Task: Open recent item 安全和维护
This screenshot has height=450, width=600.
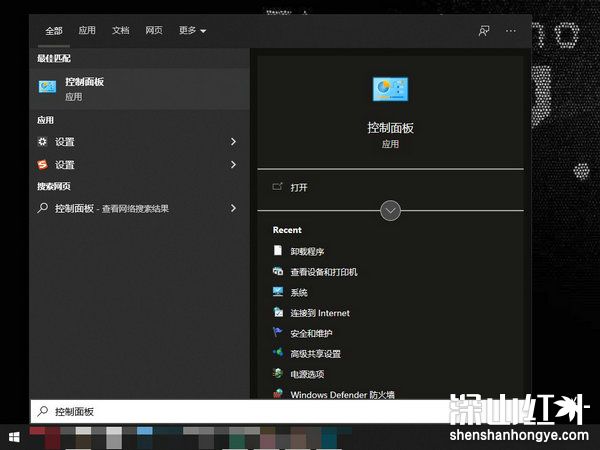Action: (311, 334)
